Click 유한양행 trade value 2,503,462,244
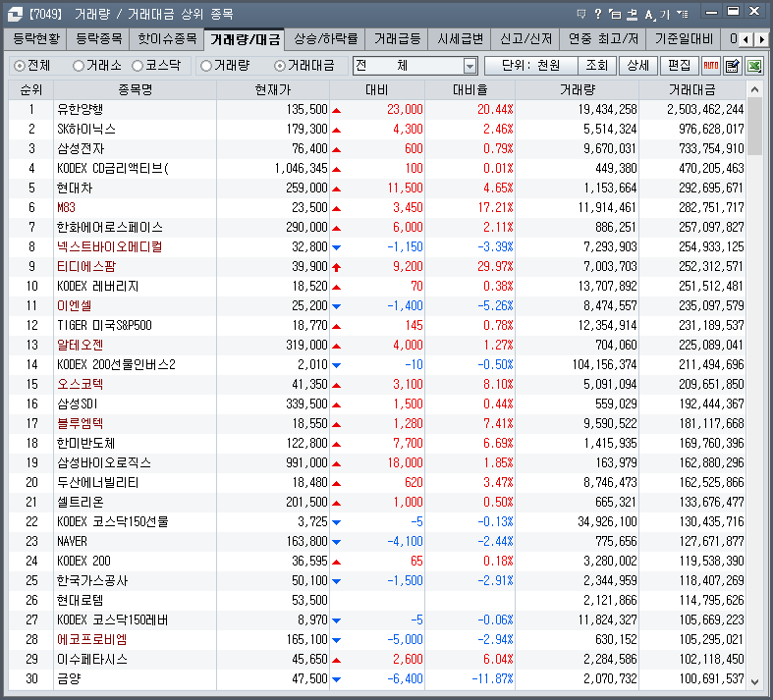The width and height of the screenshot is (773, 700). coord(705,110)
